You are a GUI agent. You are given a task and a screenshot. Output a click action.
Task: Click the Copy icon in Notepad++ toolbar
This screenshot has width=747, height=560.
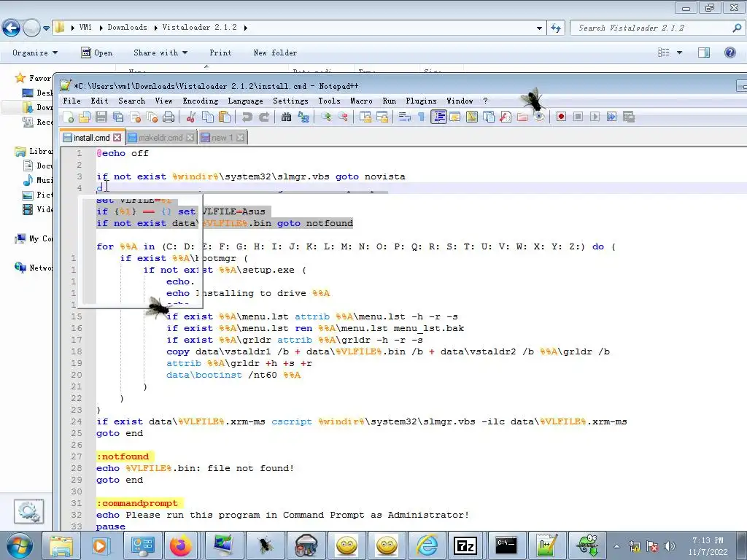point(208,117)
